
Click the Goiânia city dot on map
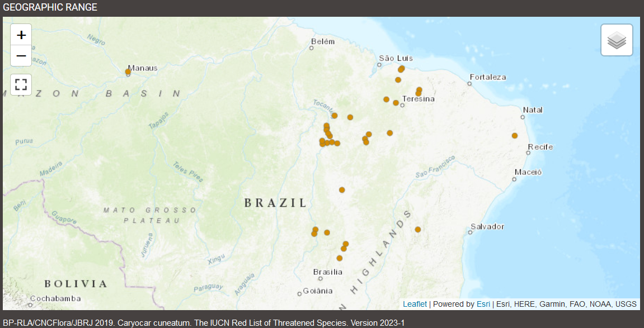(x=299, y=294)
